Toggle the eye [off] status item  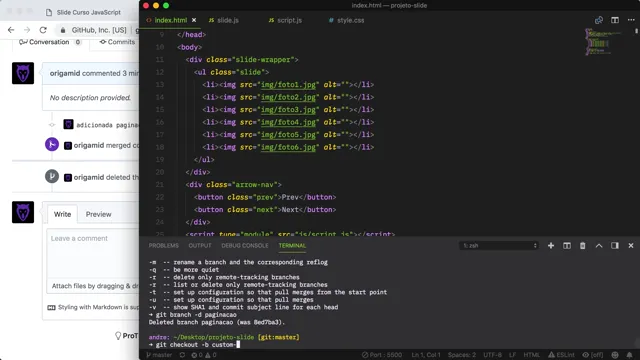click(594, 355)
